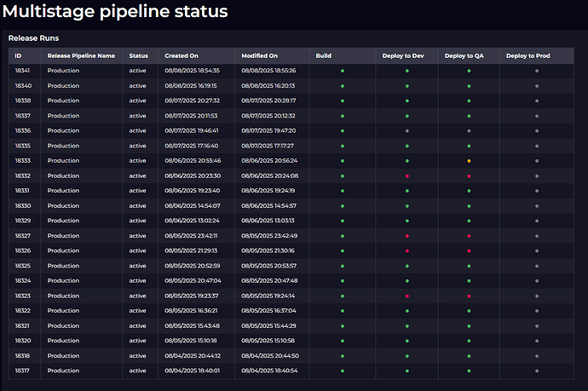588x391 pixels.
Task: Click created date 08/04/2025 18:40:01
Action: (x=192, y=371)
